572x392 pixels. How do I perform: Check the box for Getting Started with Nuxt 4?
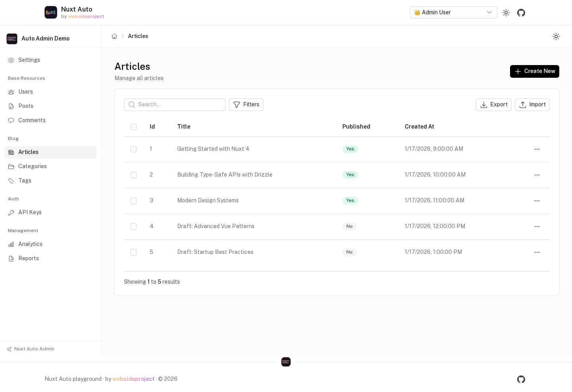tap(133, 149)
